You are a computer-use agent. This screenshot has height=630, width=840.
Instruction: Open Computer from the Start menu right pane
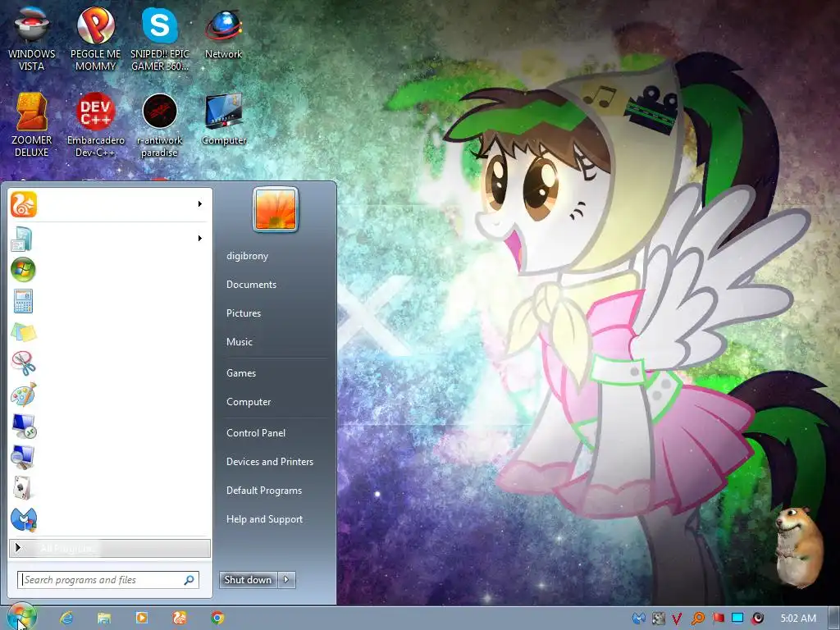tap(249, 402)
